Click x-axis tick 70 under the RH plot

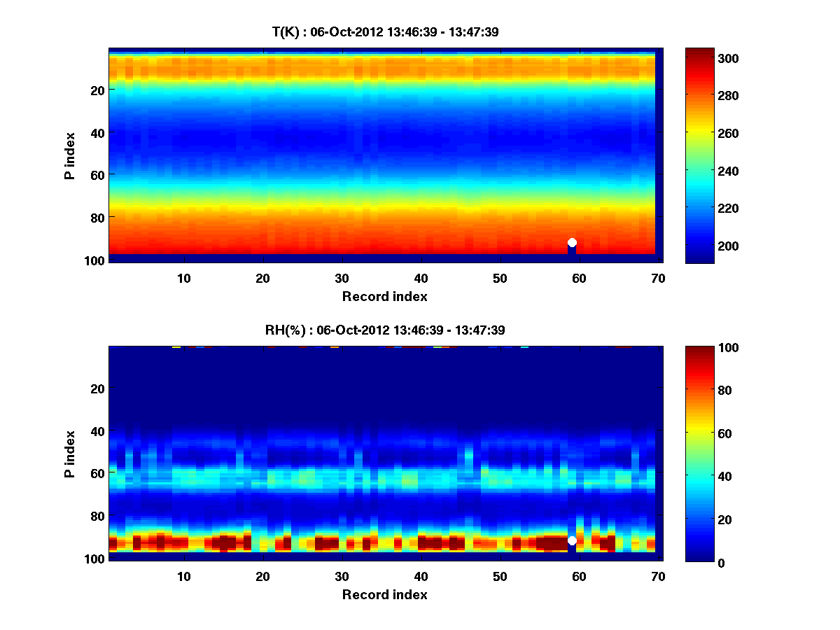tap(657, 576)
